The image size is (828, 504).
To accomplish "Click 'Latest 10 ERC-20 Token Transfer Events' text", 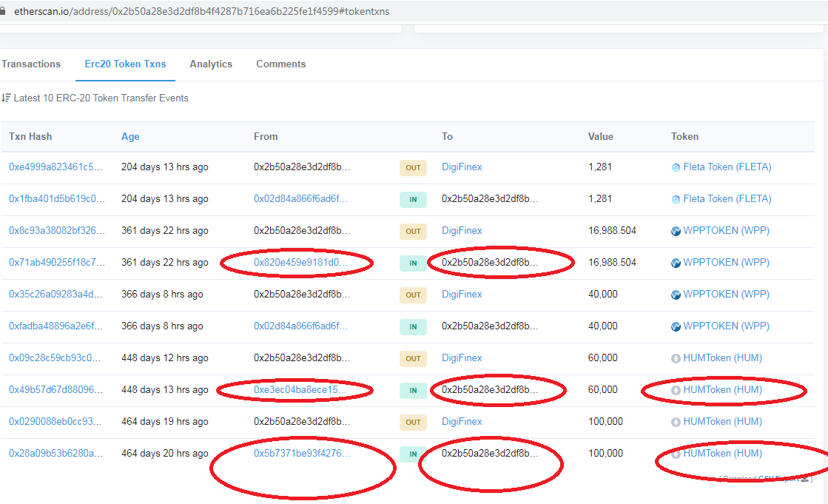I will [101, 98].
